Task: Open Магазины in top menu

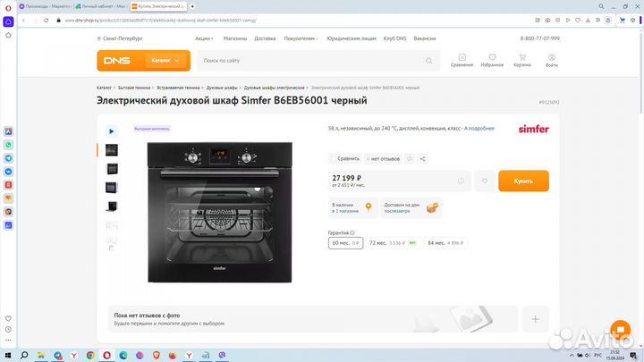Action: [x=235, y=38]
